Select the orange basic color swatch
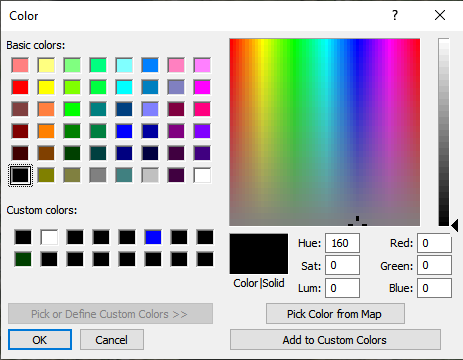Viewport: 463px width, 360px height. (x=46, y=131)
